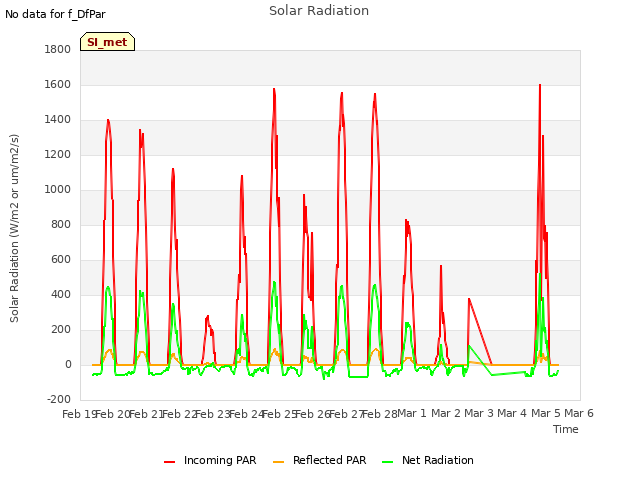640x480 pixels.
Task: Click the 1800 y-axis tick label
Action: coord(58,49)
